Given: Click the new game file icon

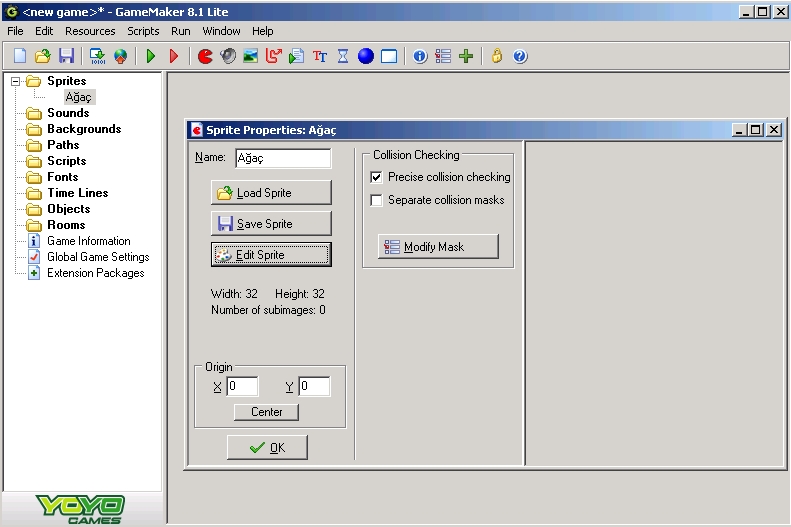Looking at the screenshot, I should (x=19, y=56).
